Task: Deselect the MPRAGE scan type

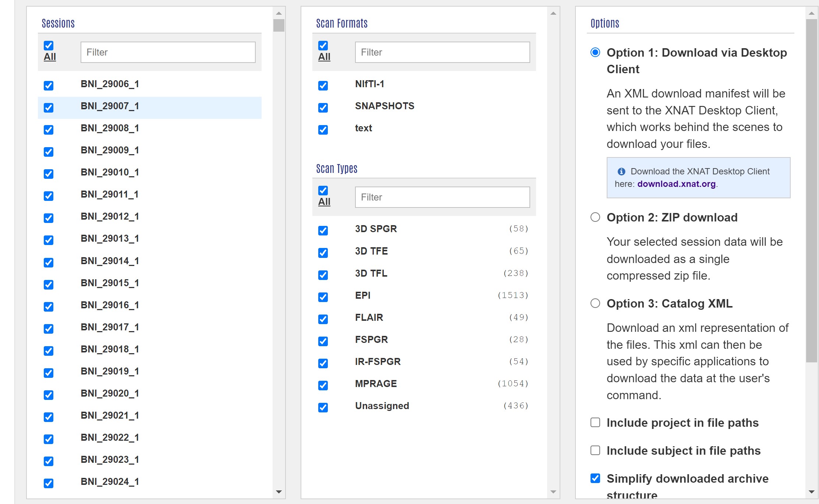Action: 323,385
